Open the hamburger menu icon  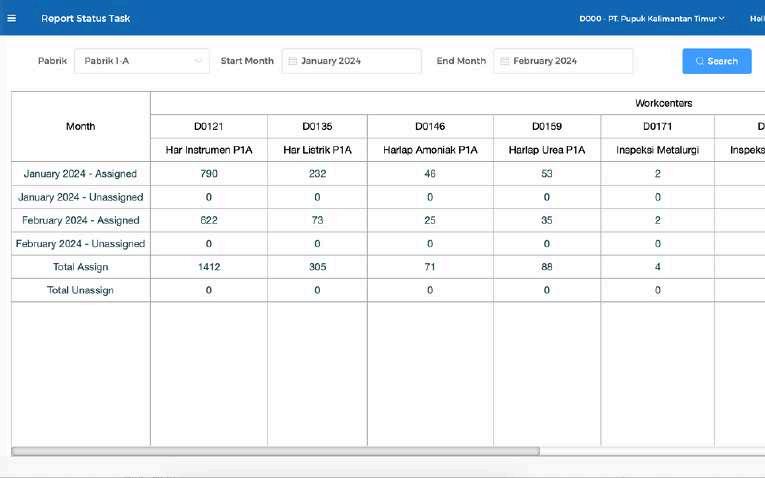tap(12, 19)
